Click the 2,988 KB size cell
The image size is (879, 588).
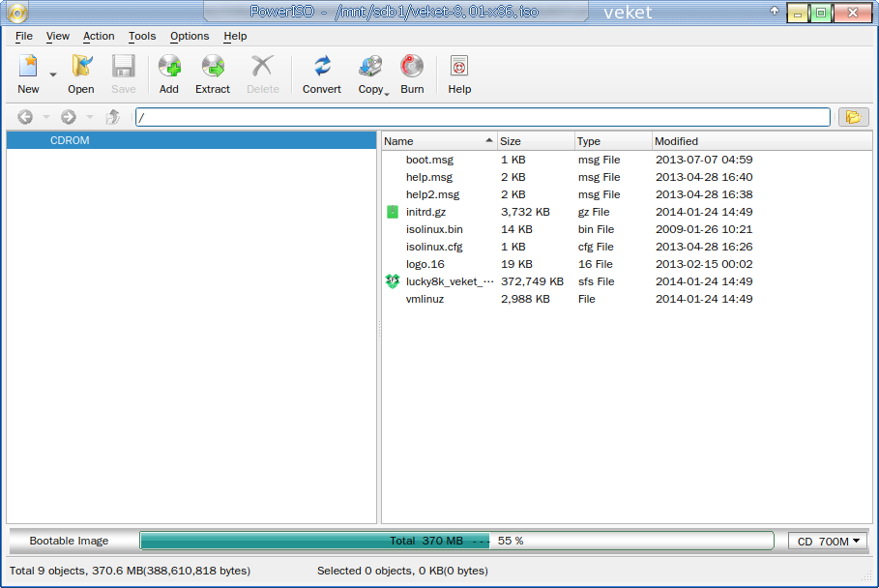(x=525, y=299)
